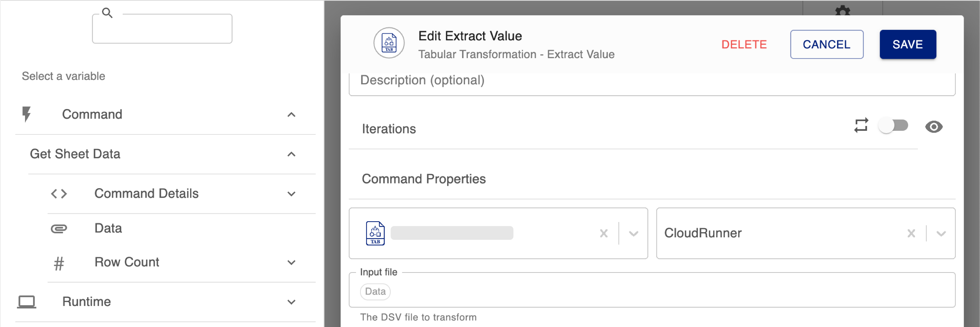Click the repeat icon beside the Iterations toggle
The width and height of the screenshot is (980, 327).
[x=861, y=126]
